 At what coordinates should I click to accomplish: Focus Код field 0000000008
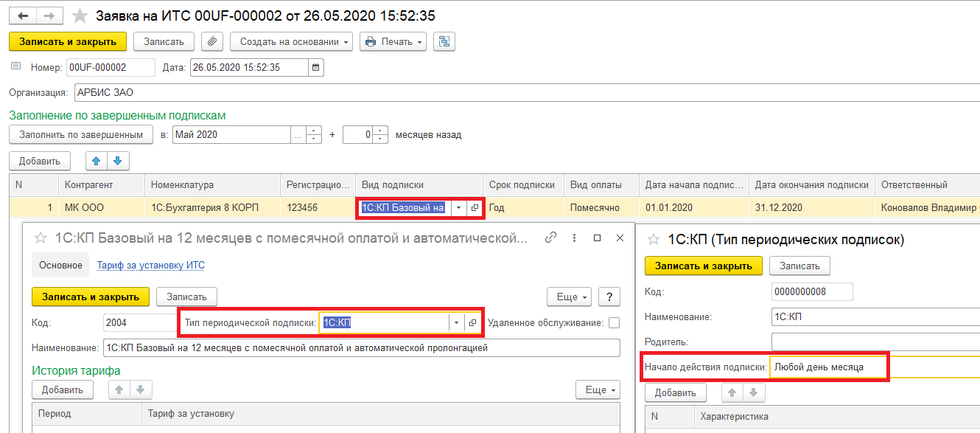812,291
